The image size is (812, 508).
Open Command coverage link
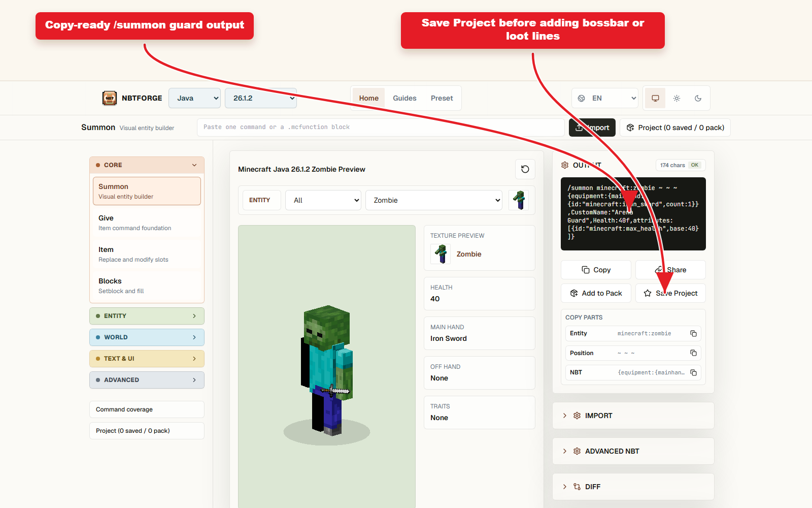pyautogui.click(x=147, y=409)
